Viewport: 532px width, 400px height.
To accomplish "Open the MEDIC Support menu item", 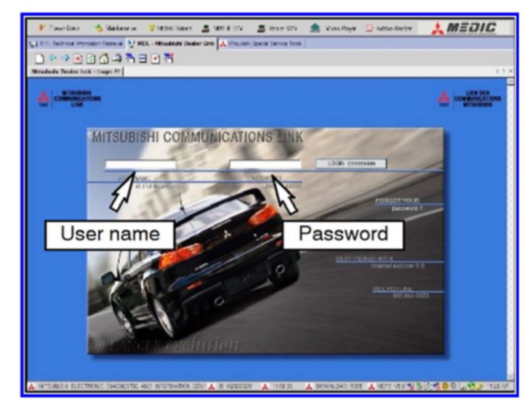I will [170, 28].
